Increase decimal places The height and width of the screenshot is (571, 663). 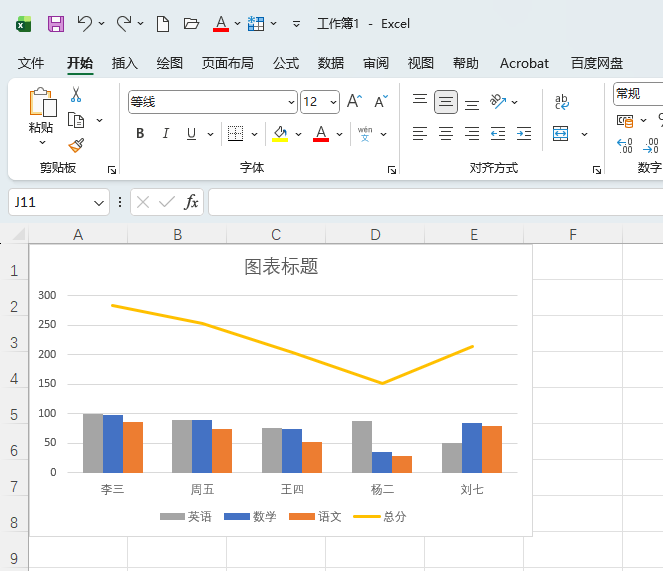click(x=625, y=146)
